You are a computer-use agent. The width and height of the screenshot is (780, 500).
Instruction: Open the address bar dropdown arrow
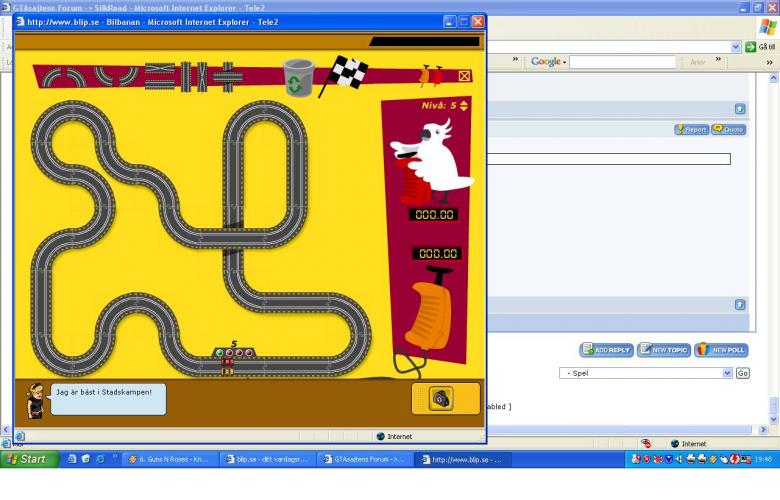[x=736, y=47]
